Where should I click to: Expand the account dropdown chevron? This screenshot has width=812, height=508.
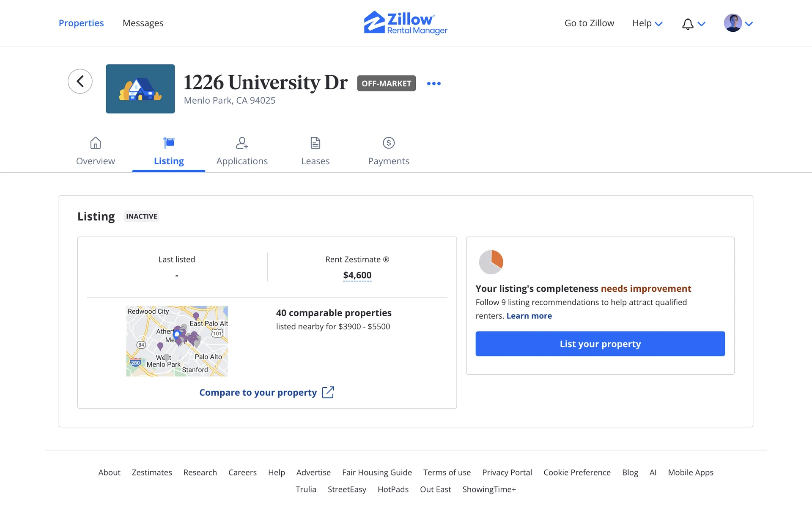tap(749, 24)
